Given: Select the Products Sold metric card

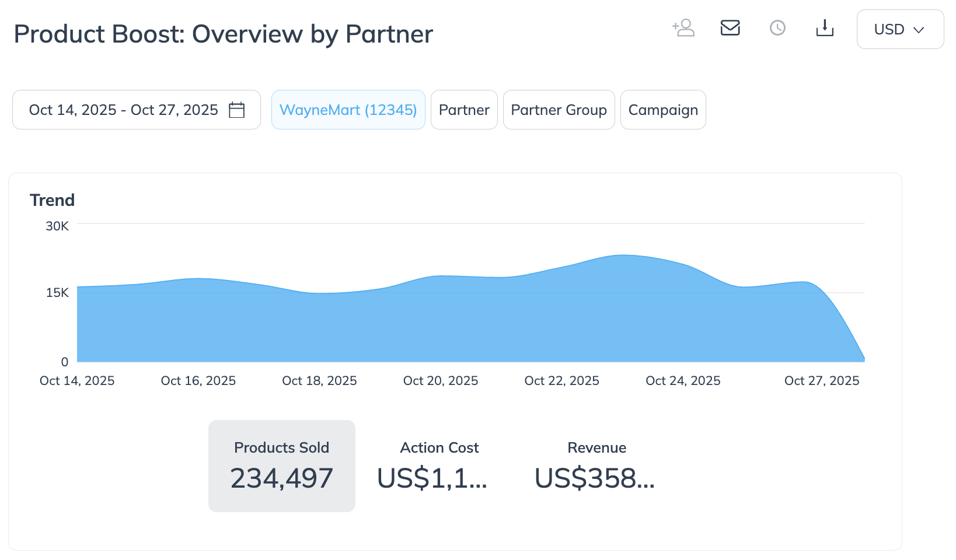Looking at the screenshot, I should [x=282, y=466].
